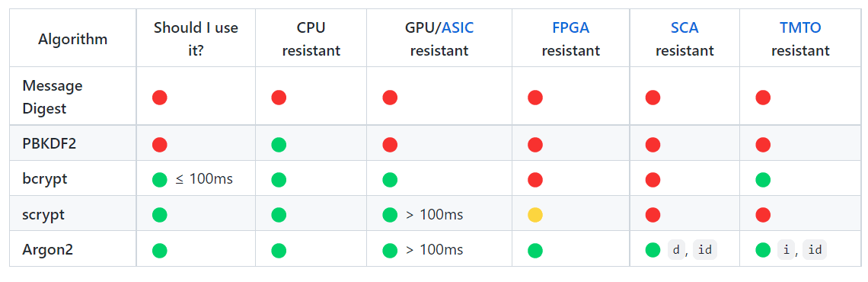Open the FPGA link in header
This screenshot has height=282, width=868.
571,27
